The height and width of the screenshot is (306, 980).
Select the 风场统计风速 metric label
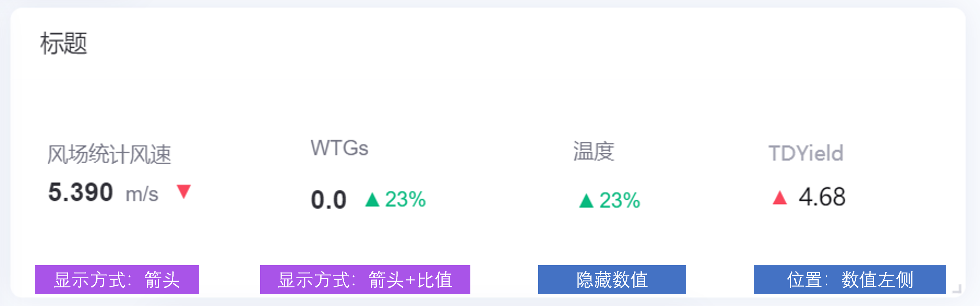click(x=109, y=154)
